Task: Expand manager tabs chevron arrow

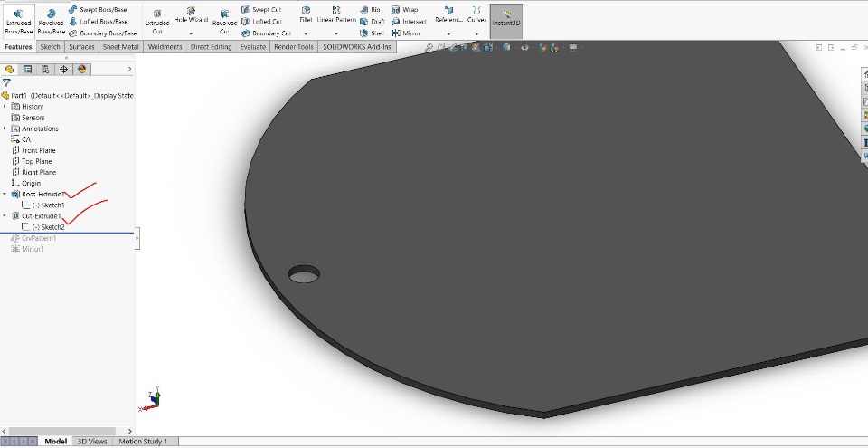Action: tap(129, 70)
